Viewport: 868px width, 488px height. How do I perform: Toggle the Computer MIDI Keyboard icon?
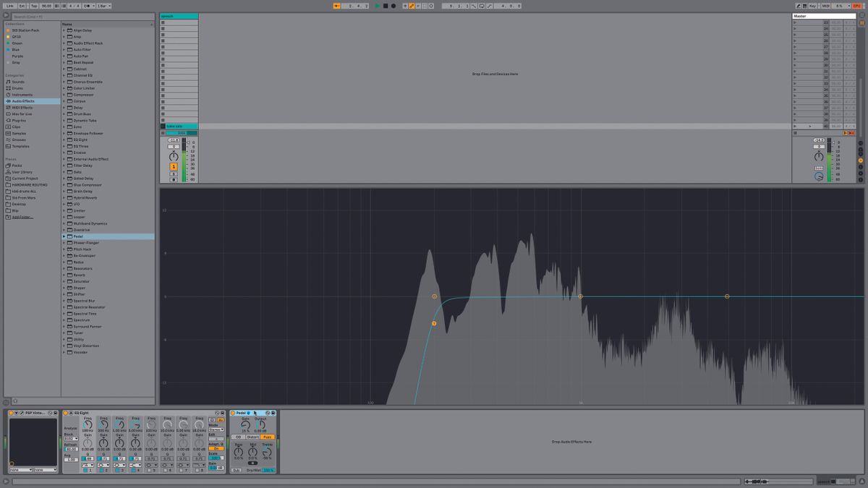[805, 5]
